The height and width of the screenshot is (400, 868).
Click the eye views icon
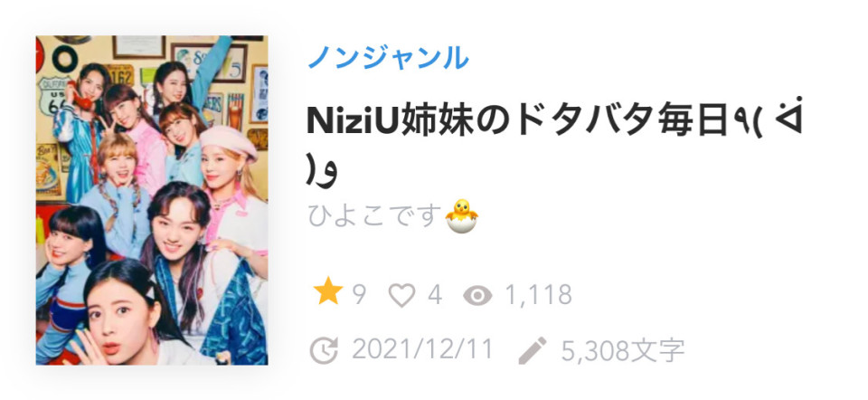tap(477, 296)
